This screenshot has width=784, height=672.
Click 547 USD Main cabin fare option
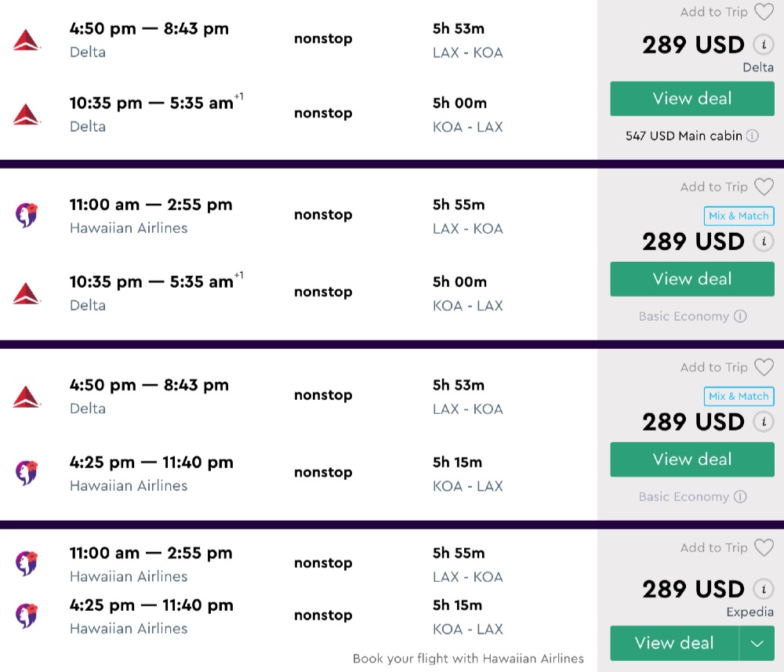(684, 136)
